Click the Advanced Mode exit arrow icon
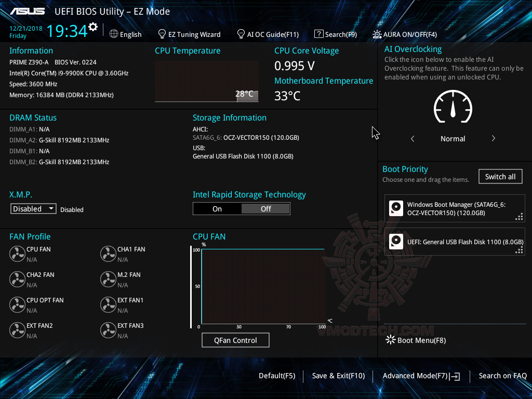This screenshot has height=399, width=532. pos(455,376)
